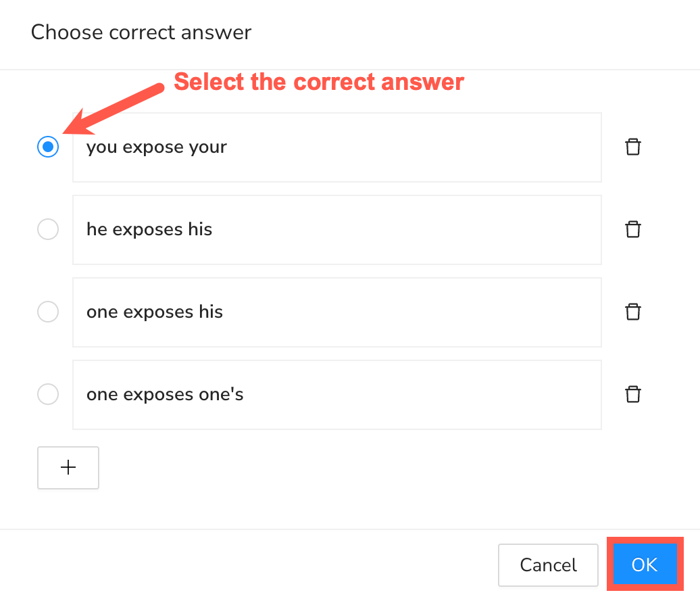
Task: Pick 'one exposes one's' as correct answer
Action: pos(48,394)
